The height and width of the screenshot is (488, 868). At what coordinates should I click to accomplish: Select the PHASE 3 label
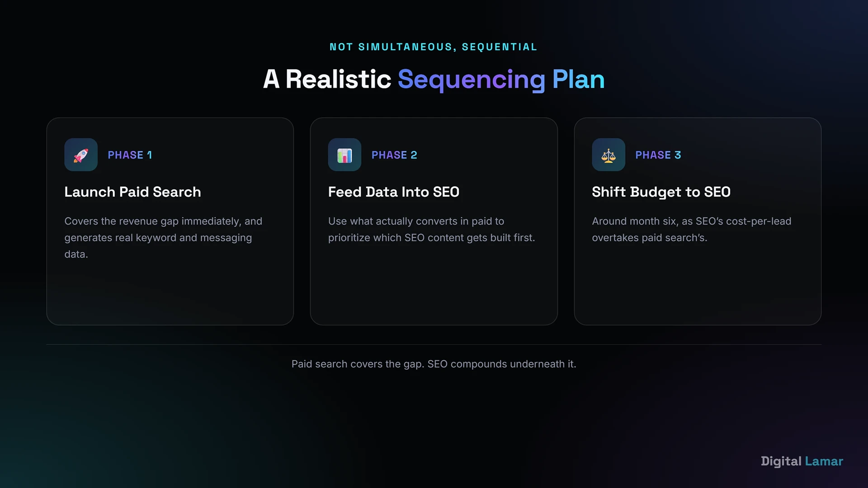click(x=658, y=155)
